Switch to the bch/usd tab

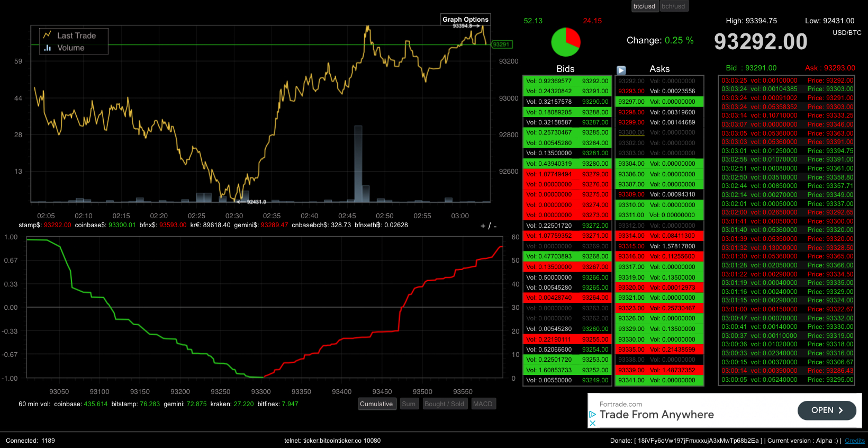673,6
